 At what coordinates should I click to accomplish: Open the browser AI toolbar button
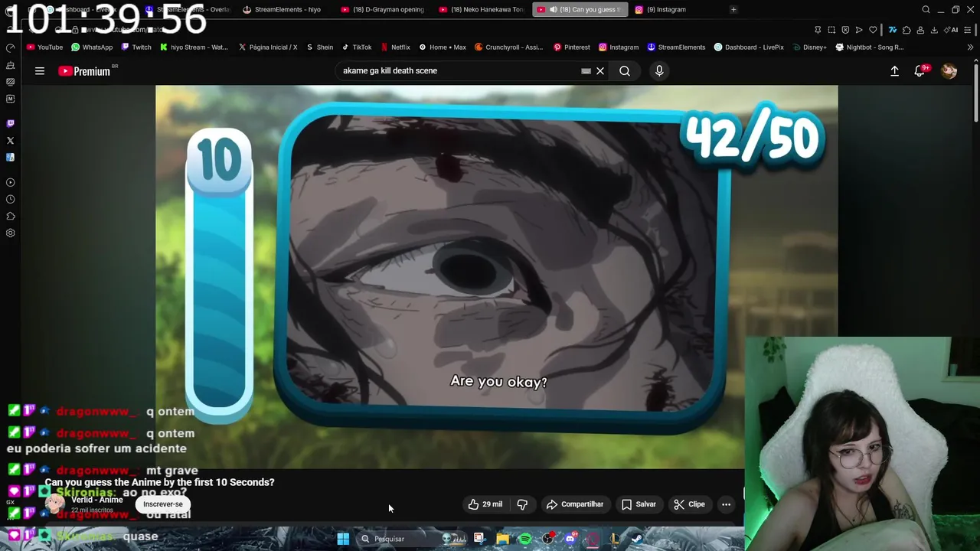pyautogui.click(x=951, y=30)
